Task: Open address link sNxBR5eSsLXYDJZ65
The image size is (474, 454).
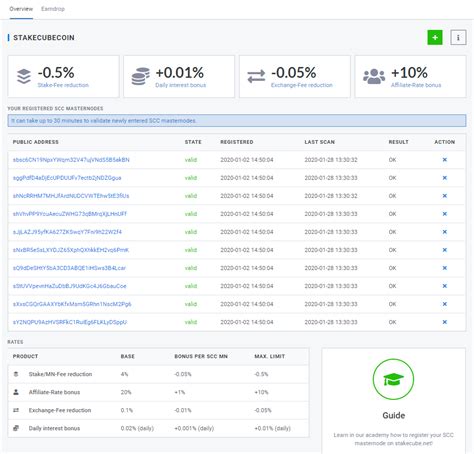Action: (x=71, y=250)
